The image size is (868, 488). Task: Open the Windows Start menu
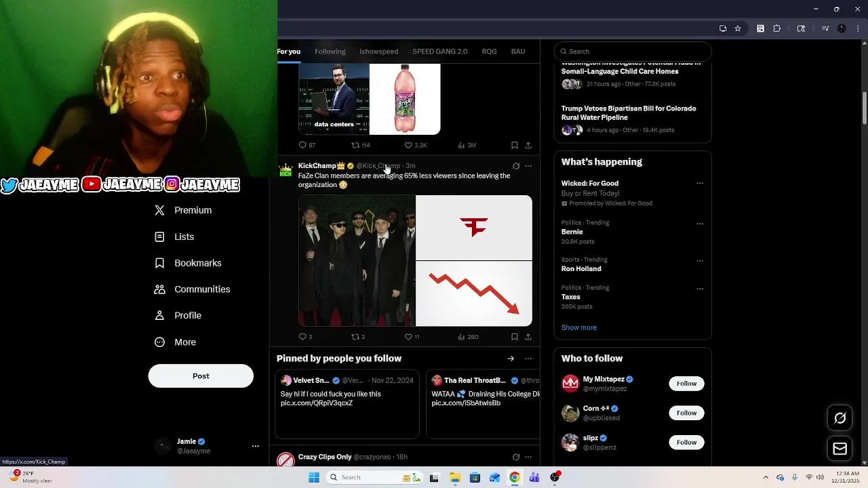click(314, 477)
